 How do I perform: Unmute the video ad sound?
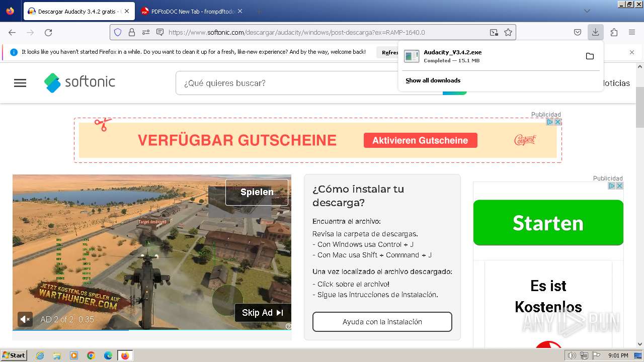pyautogui.click(x=25, y=319)
